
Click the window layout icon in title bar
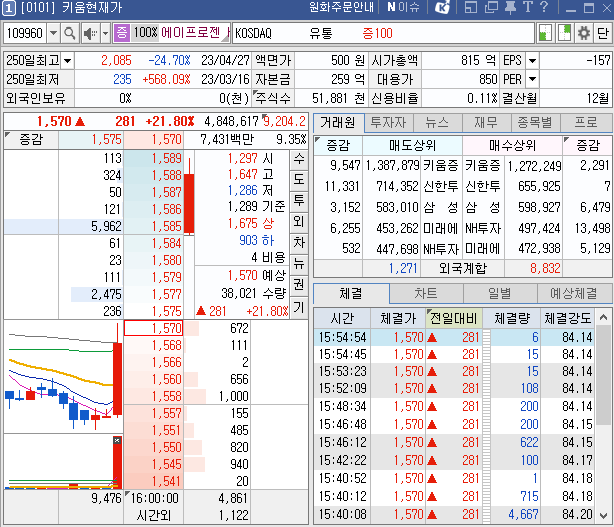(x=471, y=7)
